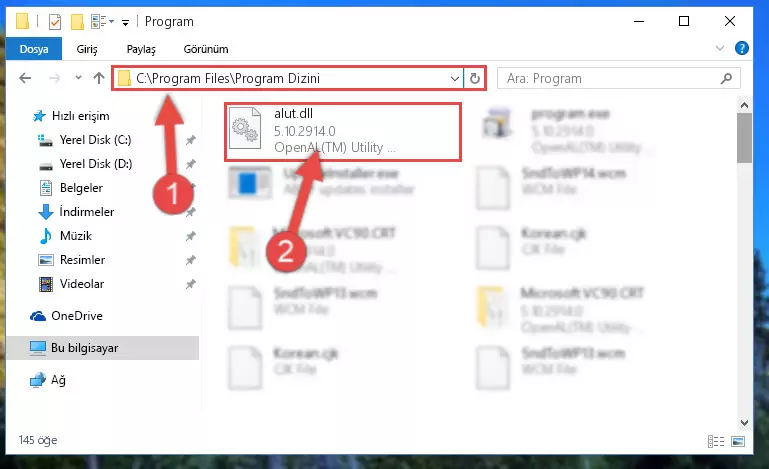This screenshot has width=769, height=469.
Task: Open the Help question mark icon
Action: click(x=742, y=48)
